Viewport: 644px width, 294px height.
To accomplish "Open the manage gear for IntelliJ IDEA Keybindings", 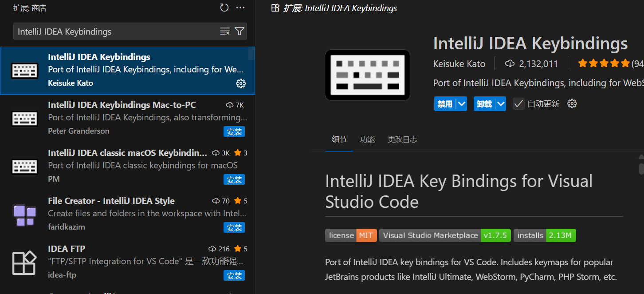I will click(x=241, y=83).
